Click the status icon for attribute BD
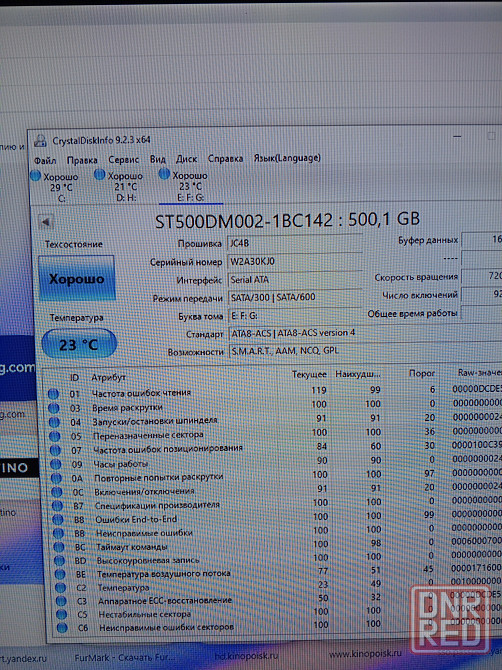502x670 pixels. [59, 561]
